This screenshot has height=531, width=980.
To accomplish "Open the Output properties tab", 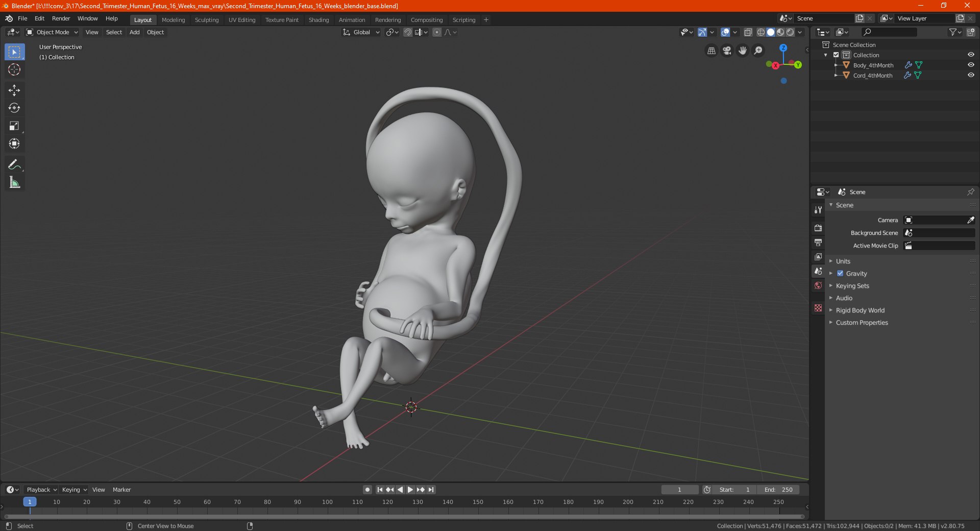I will click(x=818, y=242).
